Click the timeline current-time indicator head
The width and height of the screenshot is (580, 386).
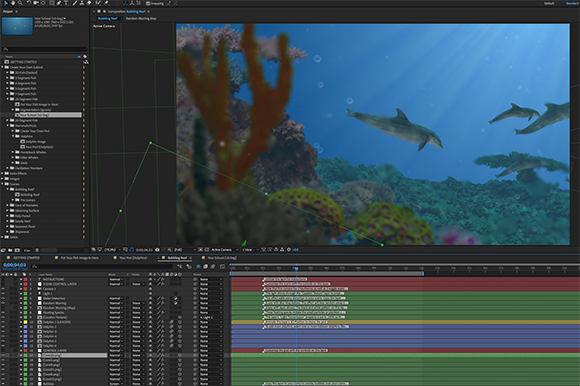click(296, 268)
